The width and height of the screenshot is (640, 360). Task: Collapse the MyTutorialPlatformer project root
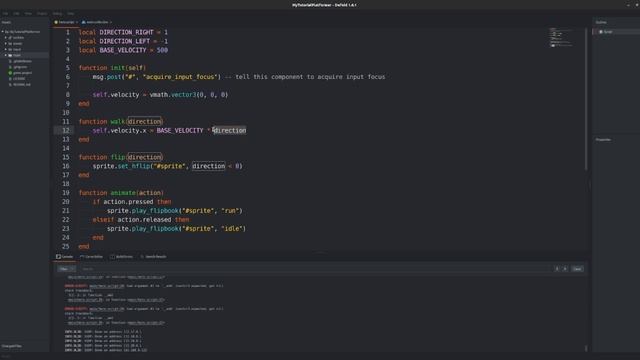tap(3, 31)
